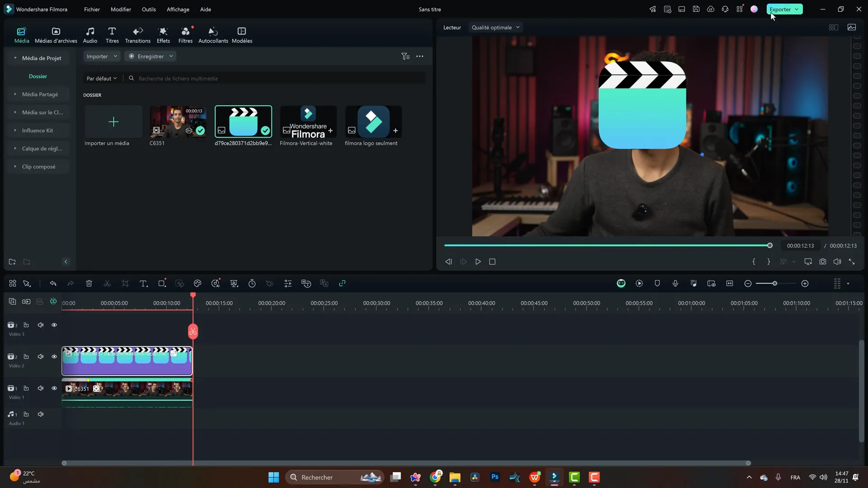868x488 pixels.
Task: Mute the Audio 1 track
Action: tap(41, 414)
